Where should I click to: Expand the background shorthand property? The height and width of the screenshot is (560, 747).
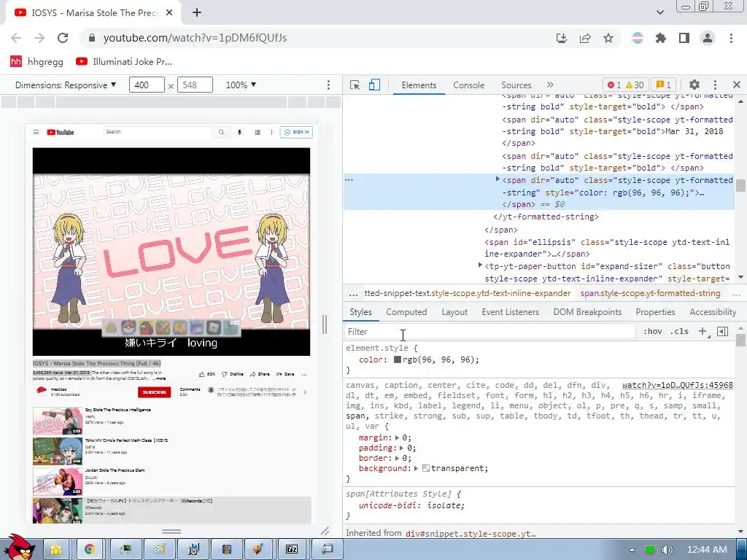coord(416,469)
